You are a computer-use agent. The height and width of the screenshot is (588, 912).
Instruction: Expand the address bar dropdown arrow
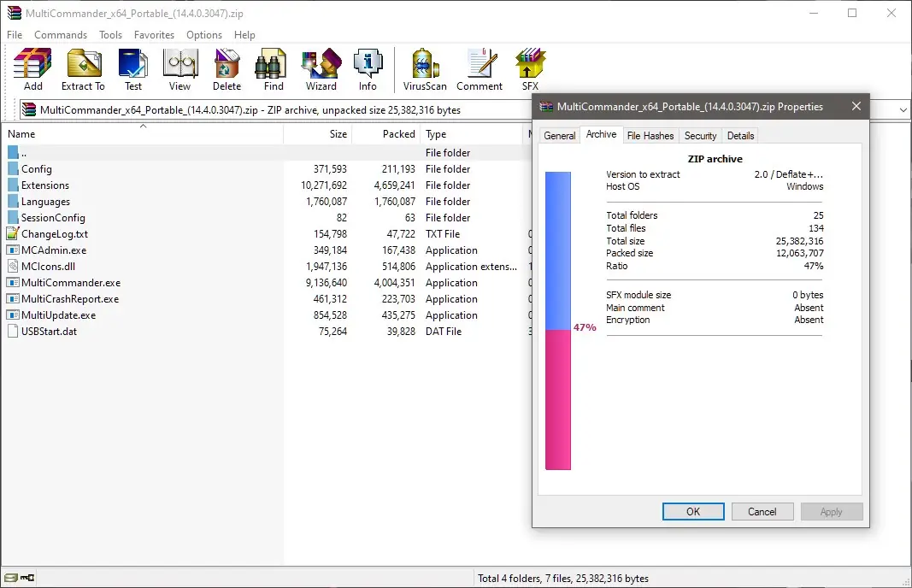[x=903, y=110]
